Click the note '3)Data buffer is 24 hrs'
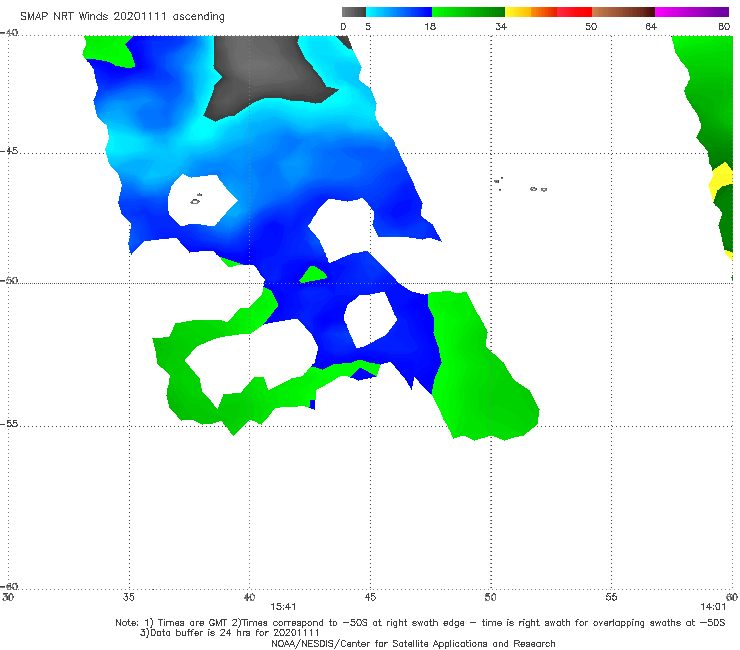The width and height of the screenshot is (740, 650). (230, 633)
